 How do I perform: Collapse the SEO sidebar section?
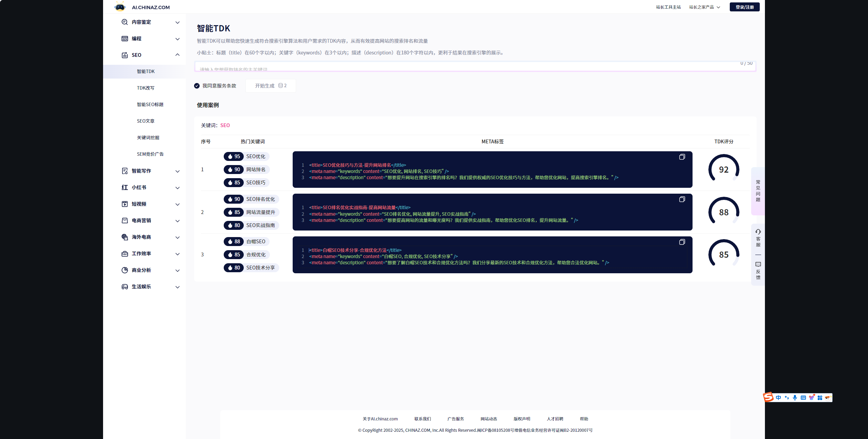point(177,55)
